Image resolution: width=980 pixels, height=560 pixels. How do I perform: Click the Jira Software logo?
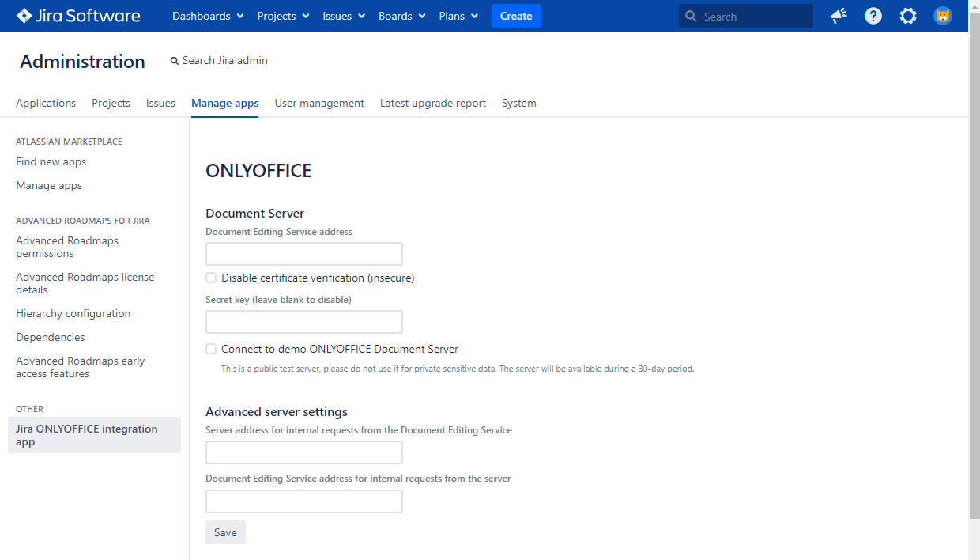coord(78,16)
